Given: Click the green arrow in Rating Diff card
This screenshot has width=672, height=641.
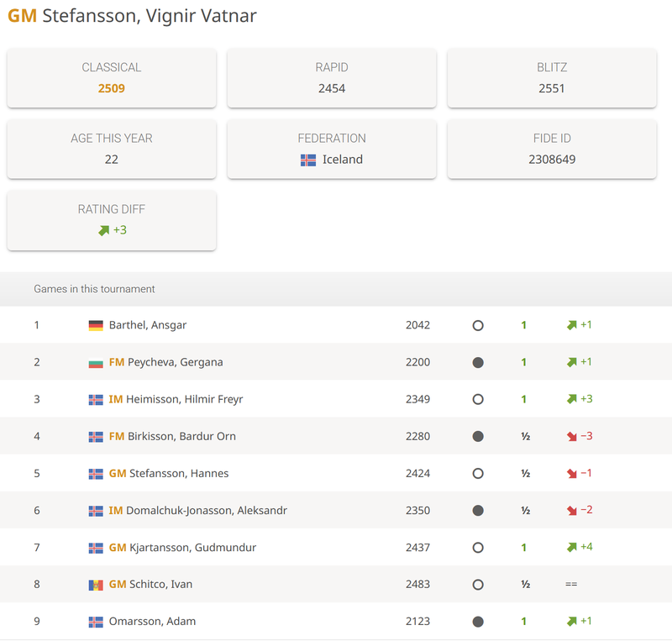Looking at the screenshot, I should 104,230.
